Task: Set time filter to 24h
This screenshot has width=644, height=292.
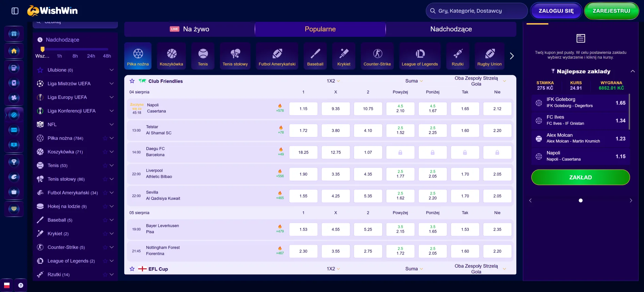Action: (91, 56)
